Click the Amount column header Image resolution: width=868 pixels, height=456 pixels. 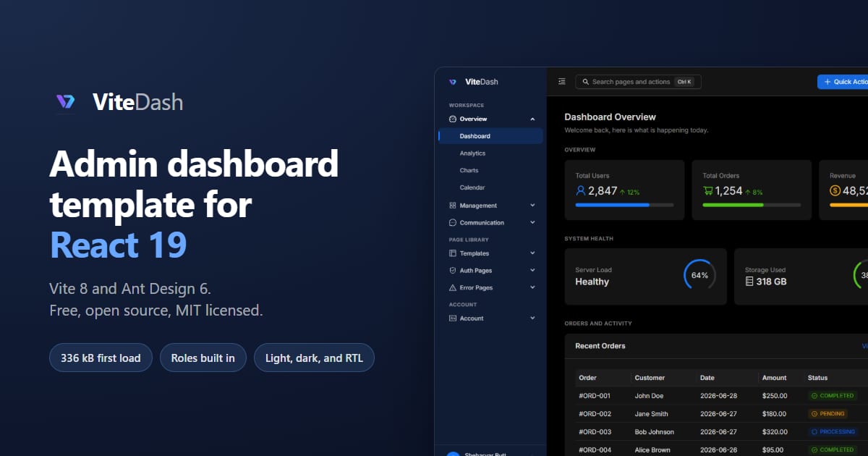click(x=774, y=378)
